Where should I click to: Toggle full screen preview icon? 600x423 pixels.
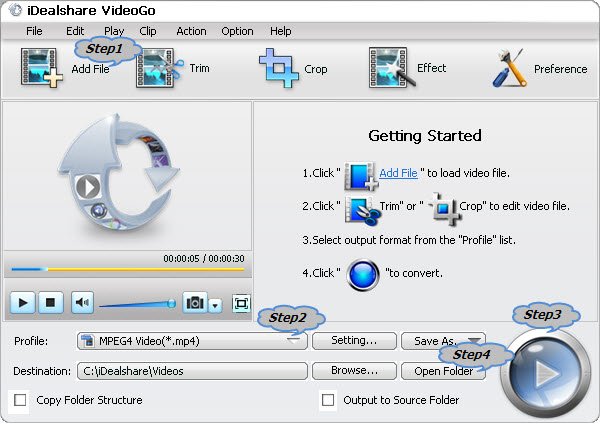tap(241, 304)
